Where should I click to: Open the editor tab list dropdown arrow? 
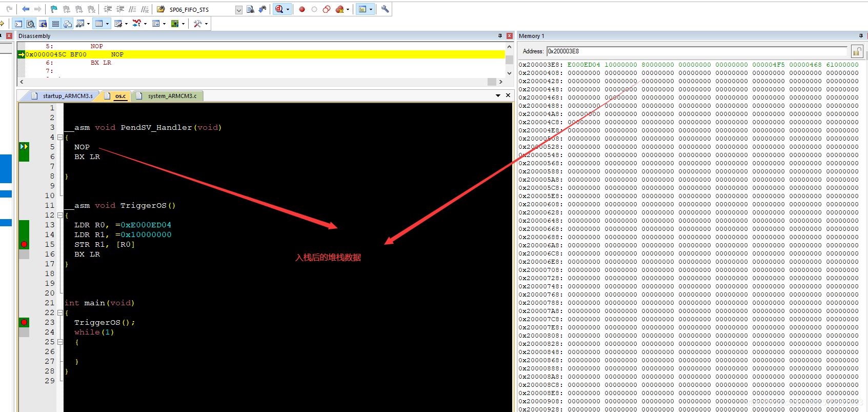click(x=498, y=95)
